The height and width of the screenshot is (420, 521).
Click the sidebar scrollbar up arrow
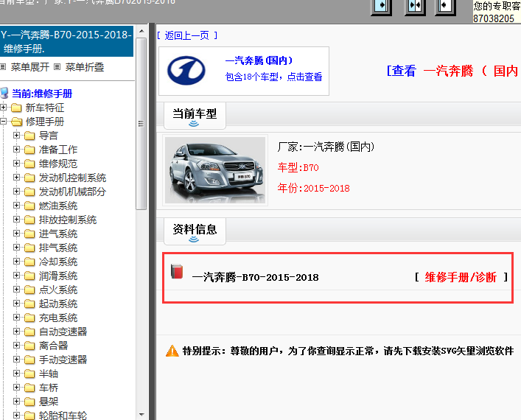(x=141, y=31)
